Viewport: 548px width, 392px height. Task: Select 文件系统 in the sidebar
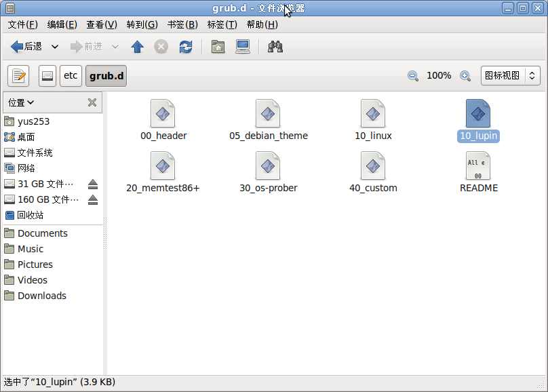coord(52,153)
